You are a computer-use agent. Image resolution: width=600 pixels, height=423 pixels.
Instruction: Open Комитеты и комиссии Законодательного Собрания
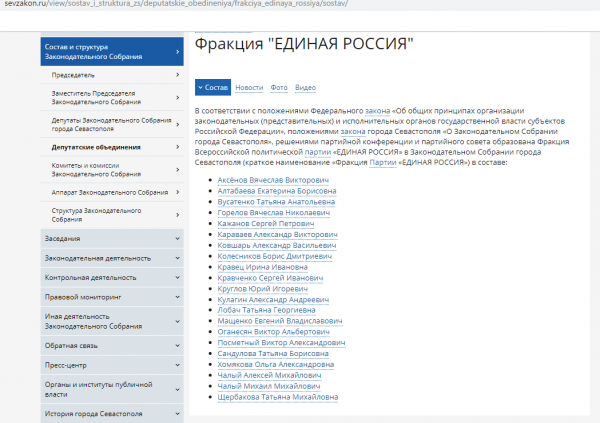(x=112, y=170)
